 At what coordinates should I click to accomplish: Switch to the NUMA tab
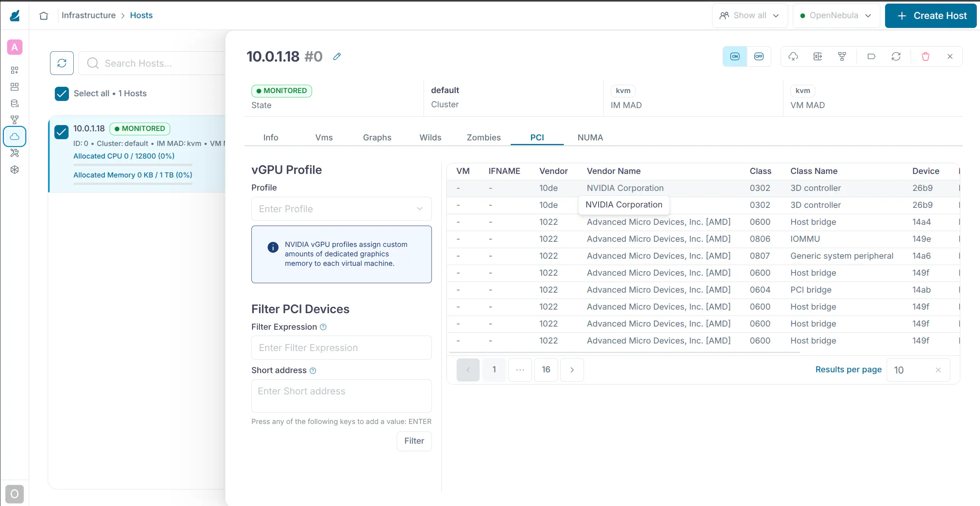click(x=590, y=138)
